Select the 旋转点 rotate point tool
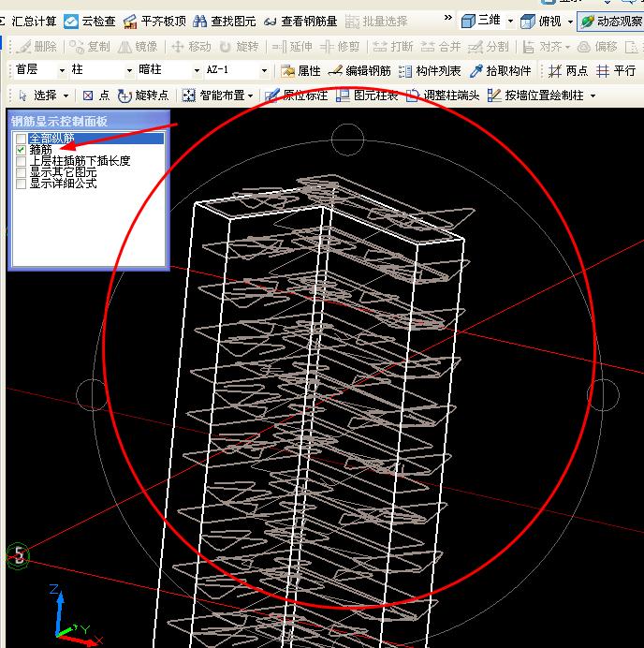This screenshot has height=648, width=644. (143, 96)
